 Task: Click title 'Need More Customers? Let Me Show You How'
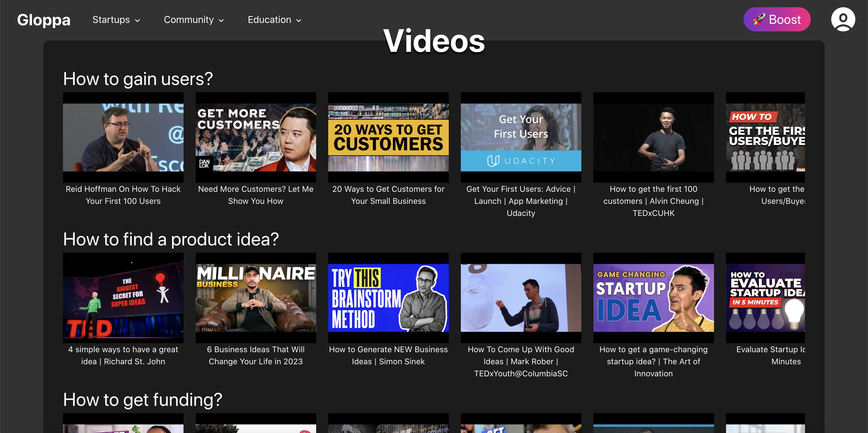tap(256, 195)
